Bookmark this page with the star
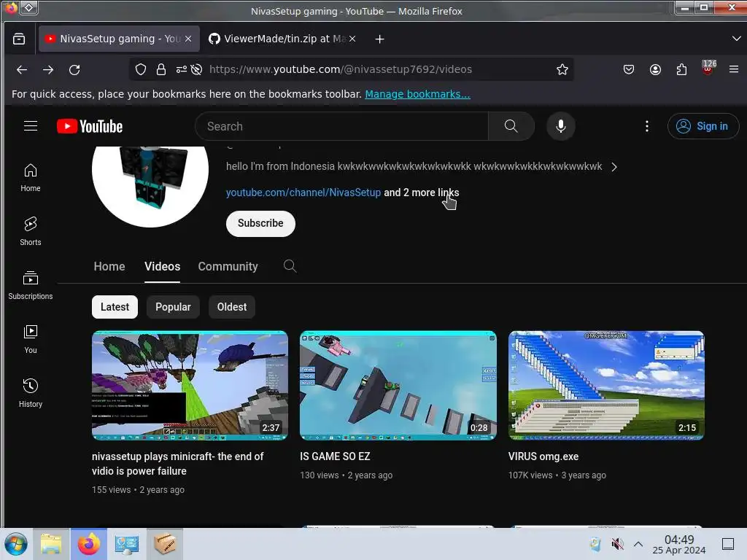 click(x=562, y=69)
